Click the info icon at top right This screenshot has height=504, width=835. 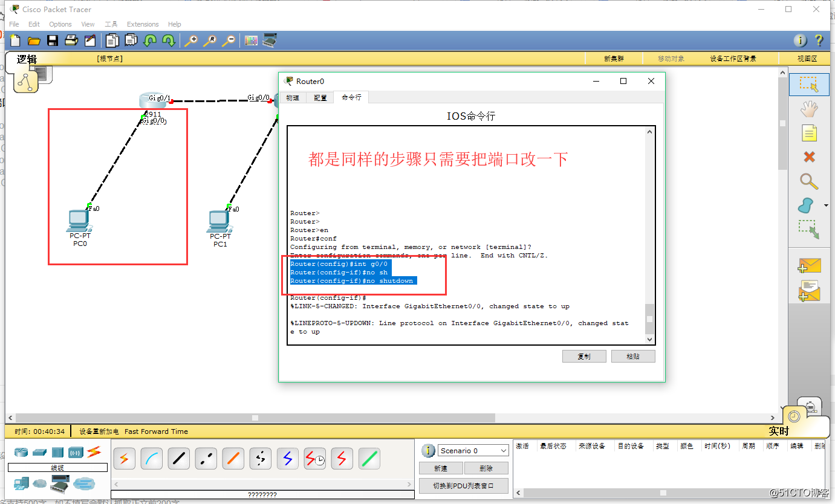(800, 40)
